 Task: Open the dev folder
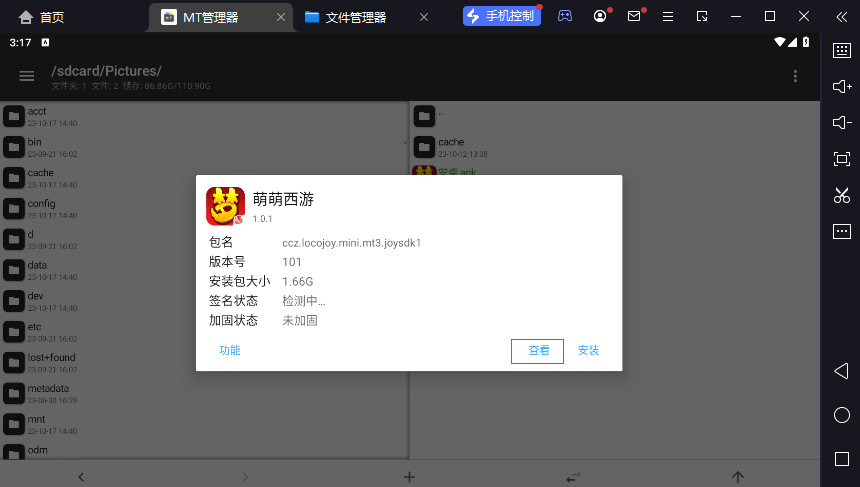click(x=204, y=301)
